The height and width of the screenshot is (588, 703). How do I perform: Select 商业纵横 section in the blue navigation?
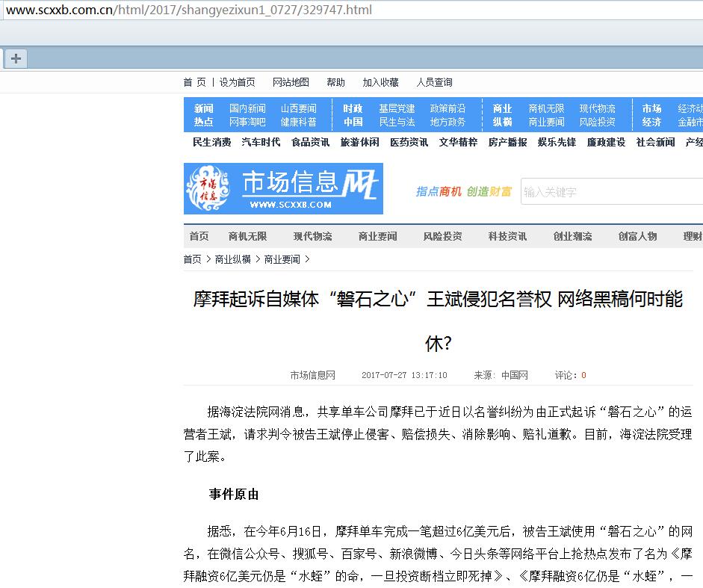pos(502,115)
